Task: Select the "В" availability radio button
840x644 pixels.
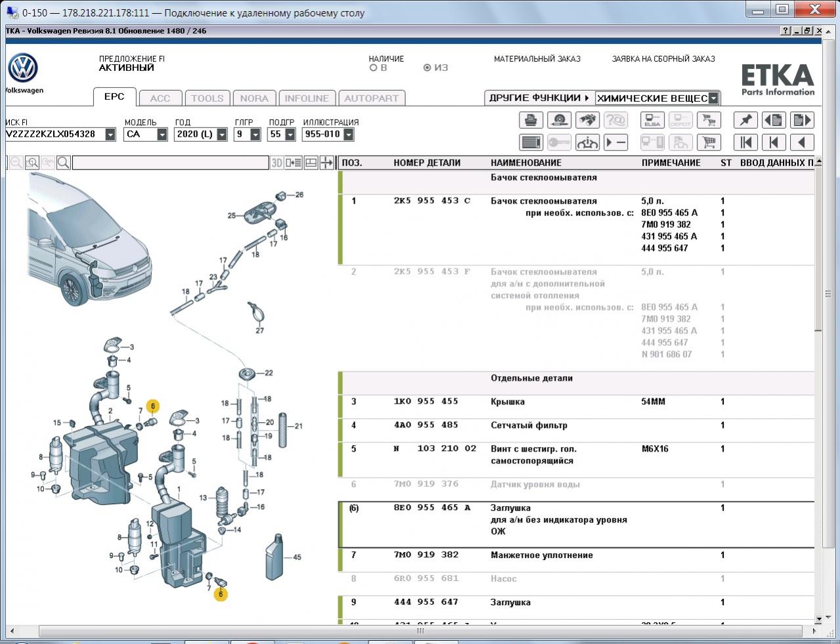Action: pyautogui.click(x=373, y=68)
